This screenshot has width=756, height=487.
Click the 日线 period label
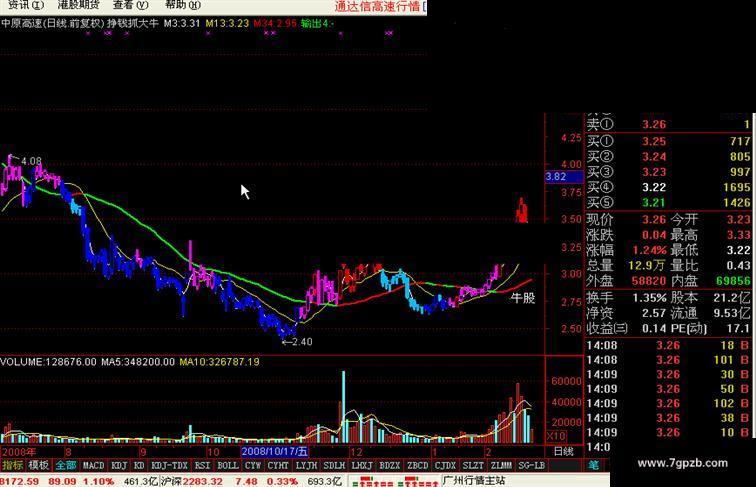(x=563, y=452)
